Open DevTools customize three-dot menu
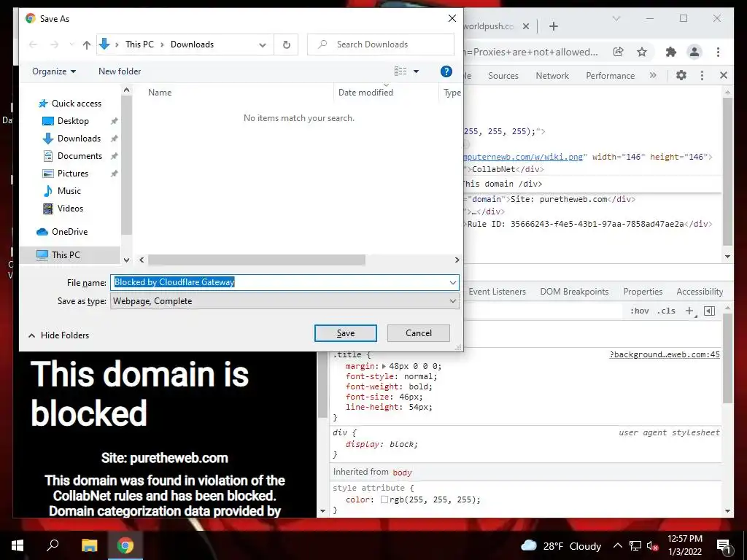Screen dimensions: 747x560 [x=702, y=75]
